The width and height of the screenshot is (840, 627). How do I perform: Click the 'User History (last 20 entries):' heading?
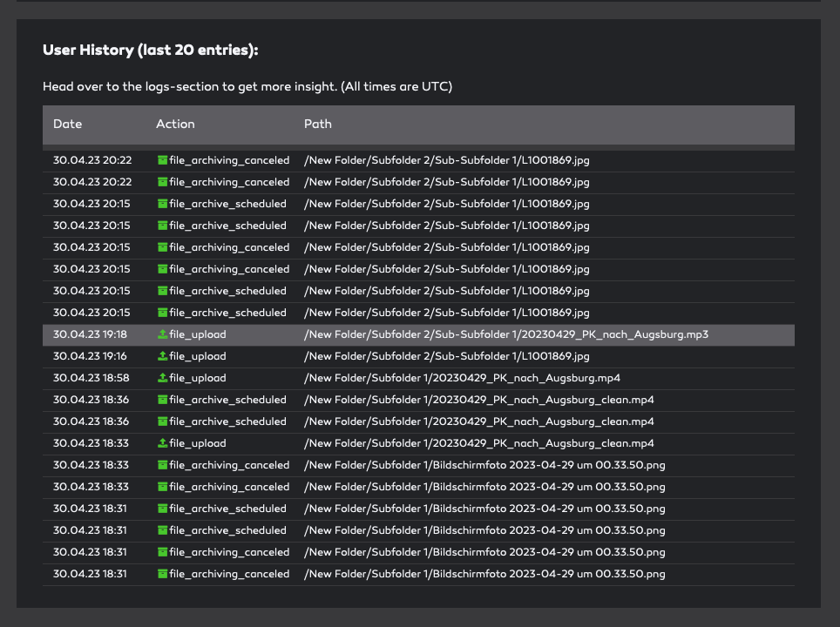tap(151, 50)
